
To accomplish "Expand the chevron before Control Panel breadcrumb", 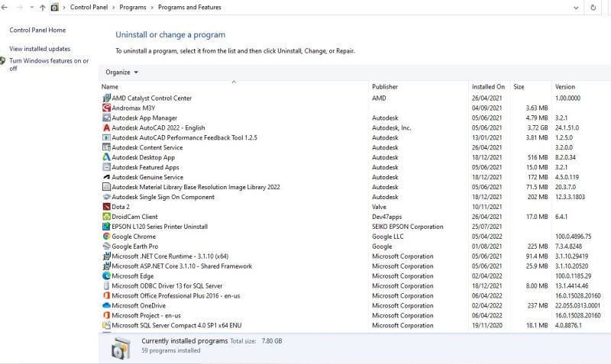I will click(64, 8).
